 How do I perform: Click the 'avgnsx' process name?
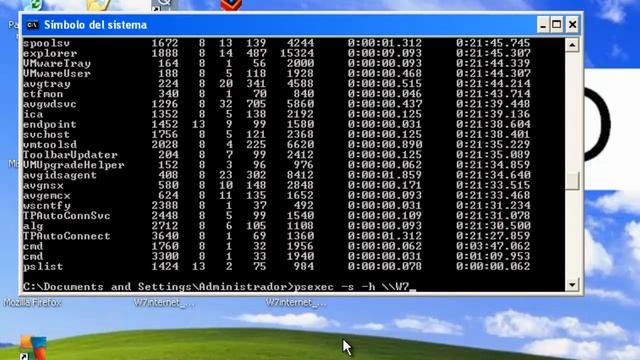tap(43, 185)
